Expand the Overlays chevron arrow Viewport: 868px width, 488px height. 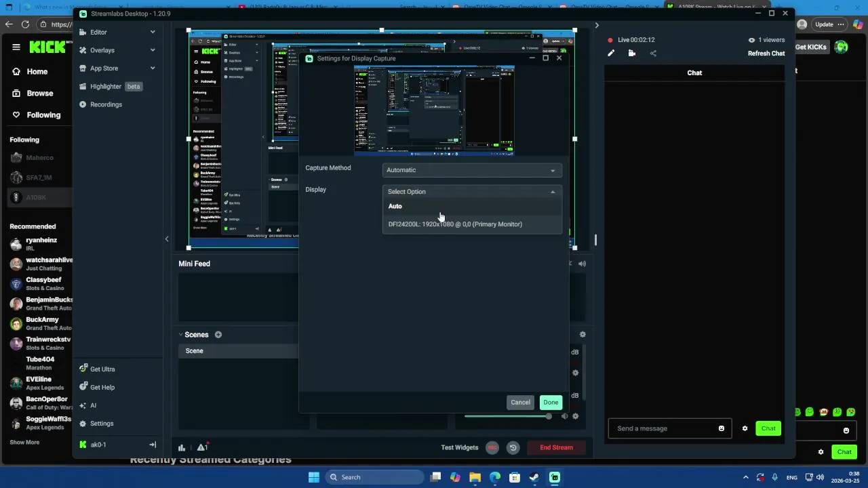click(153, 50)
